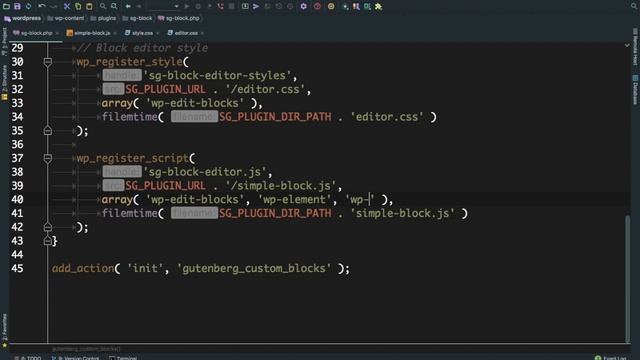640x360 pixels.
Task: Click the navigate Forward arrow icon
Action: click(x=139, y=6)
